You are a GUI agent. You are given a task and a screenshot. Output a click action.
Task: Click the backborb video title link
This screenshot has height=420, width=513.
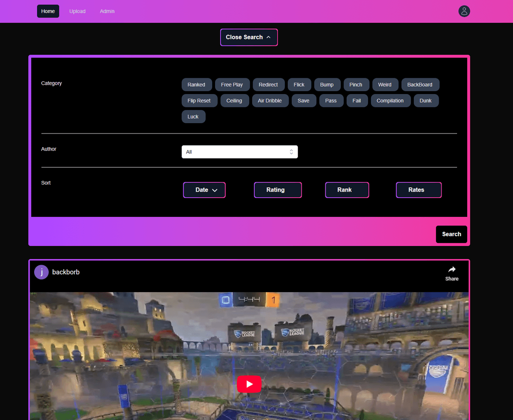point(66,272)
